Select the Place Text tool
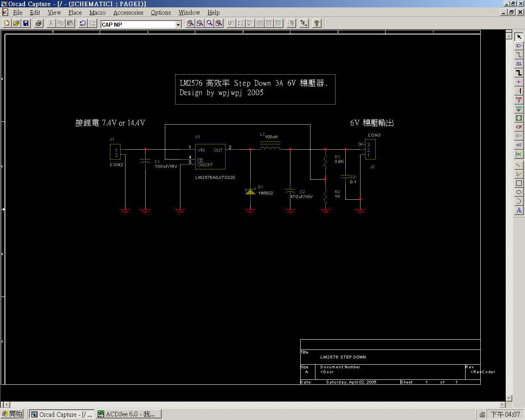The height and width of the screenshot is (420, 525). (518, 210)
